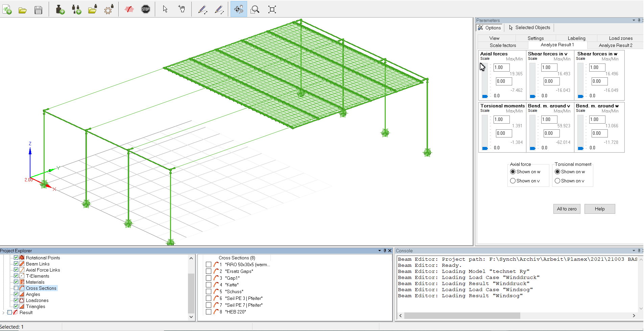
Task: Pick the second pencil edit tool
Action: tap(219, 9)
